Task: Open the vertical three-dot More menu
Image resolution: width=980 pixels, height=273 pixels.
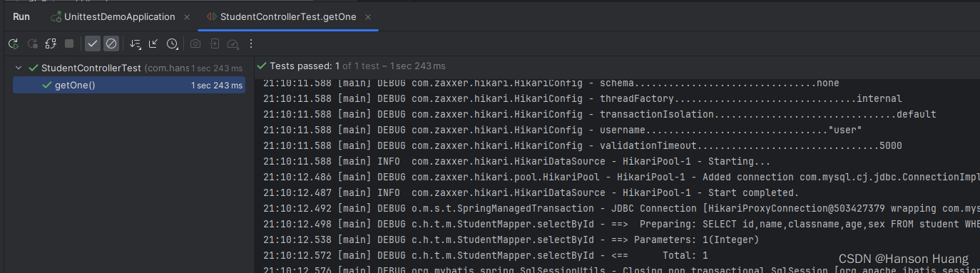Action: 250,44
